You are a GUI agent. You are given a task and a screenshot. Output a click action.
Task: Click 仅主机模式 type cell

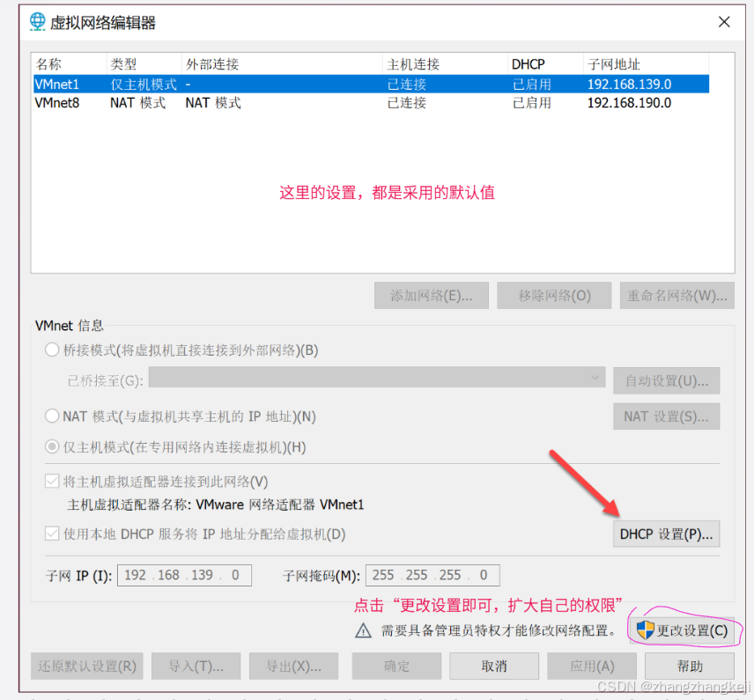pyautogui.click(x=144, y=85)
